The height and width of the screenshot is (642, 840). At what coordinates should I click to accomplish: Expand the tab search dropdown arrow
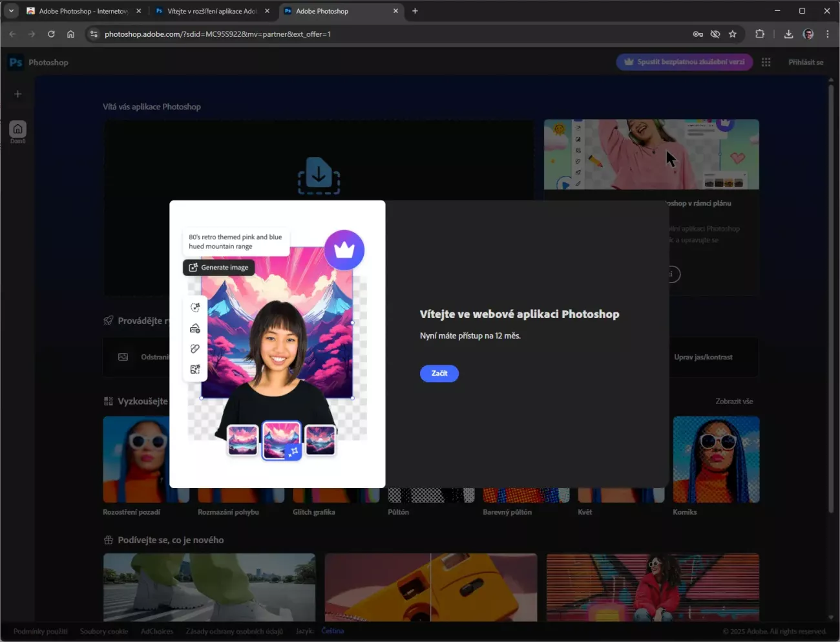(x=11, y=11)
